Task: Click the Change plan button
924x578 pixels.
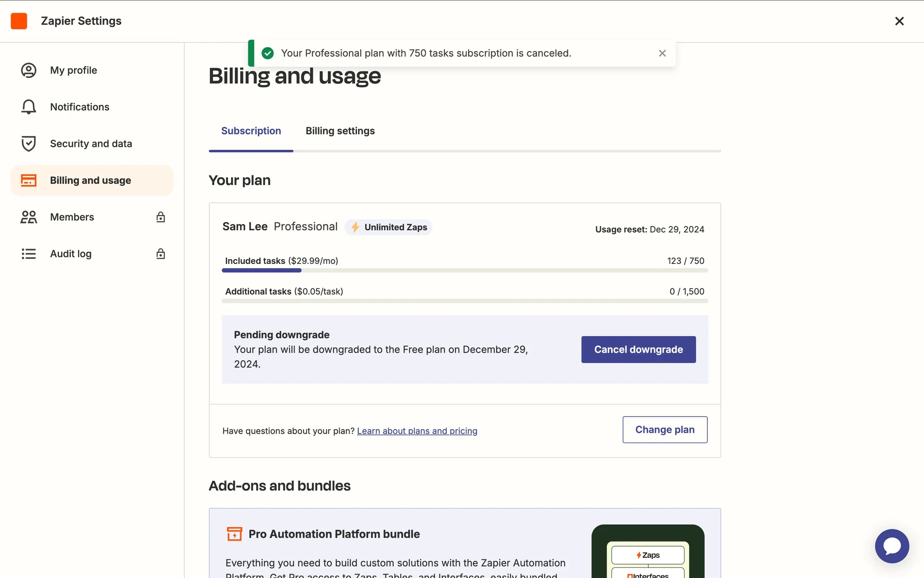Action: (x=665, y=429)
